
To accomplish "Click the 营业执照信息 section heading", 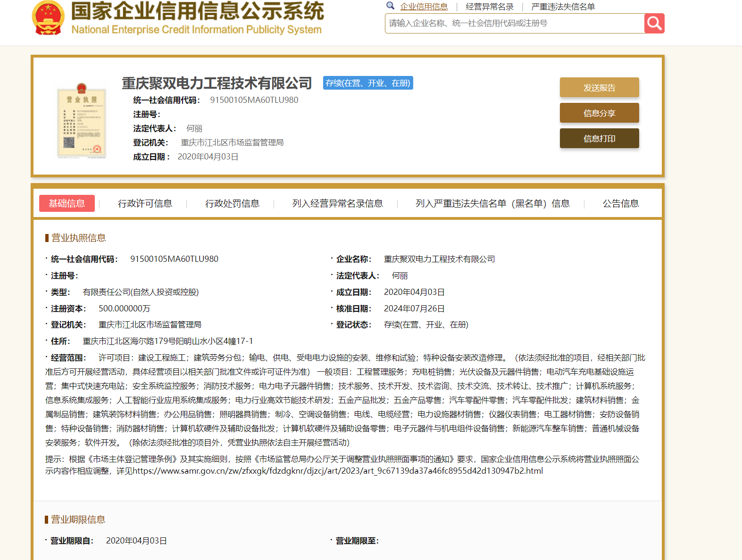I will pyautogui.click(x=78, y=238).
